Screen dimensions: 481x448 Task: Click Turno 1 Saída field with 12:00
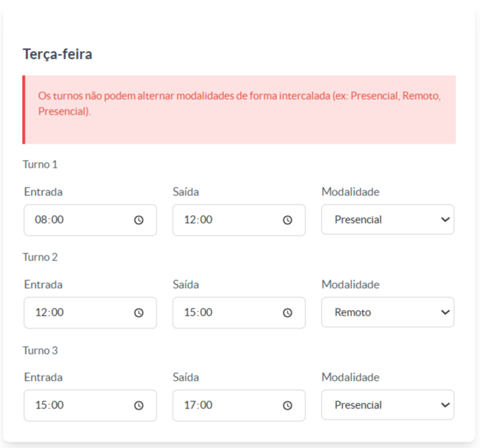pyautogui.click(x=239, y=220)
